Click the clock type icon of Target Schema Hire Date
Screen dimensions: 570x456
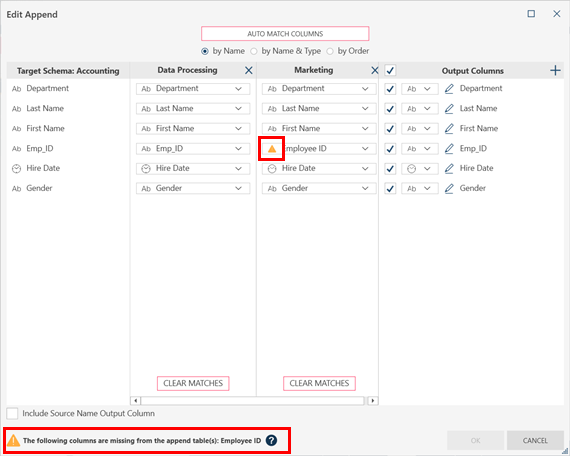click(16, 168)
